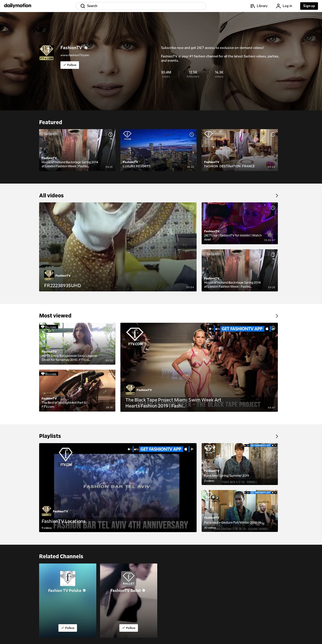
Task: Click FashionTV avatar on FR22238935UHD video
Action: coord(49,275)
